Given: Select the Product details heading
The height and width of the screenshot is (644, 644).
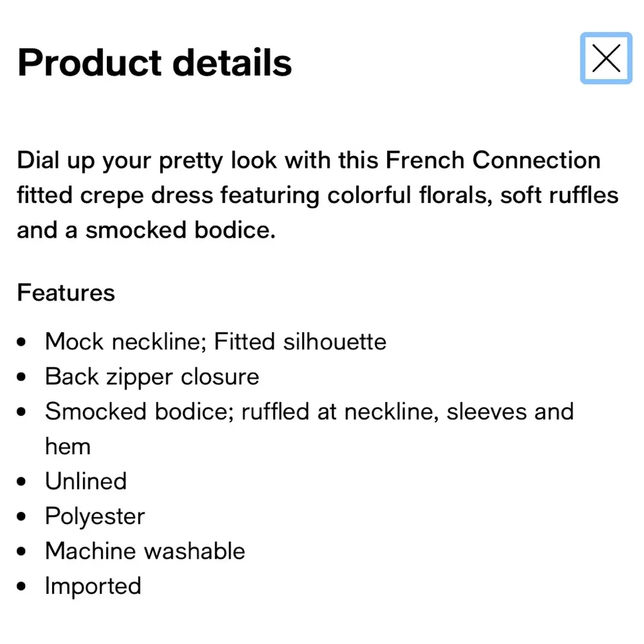Looking at the screenshot, I should pos(155,62).
